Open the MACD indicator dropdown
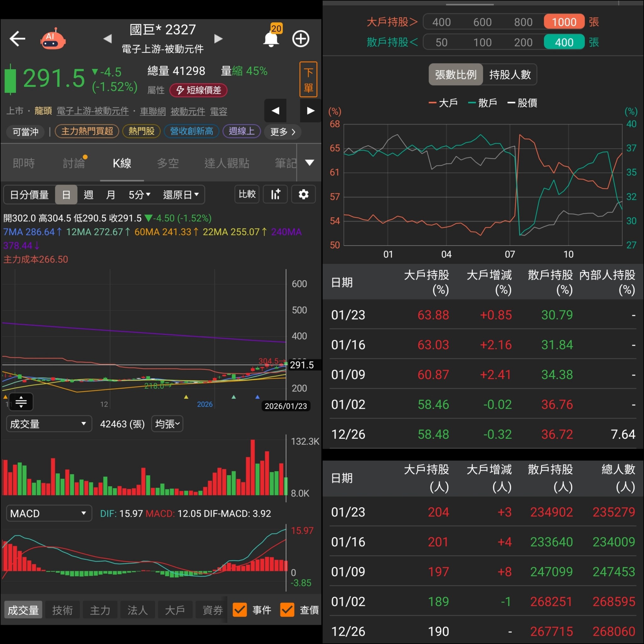The height and width of the screenshot is (644, 644). click(x=49, y=513)
